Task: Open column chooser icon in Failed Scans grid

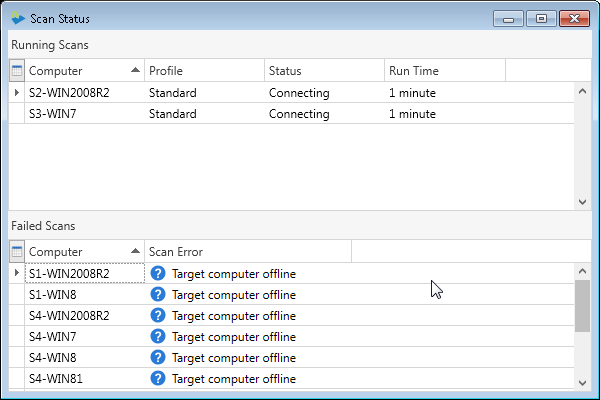Action: click(17, 251)
